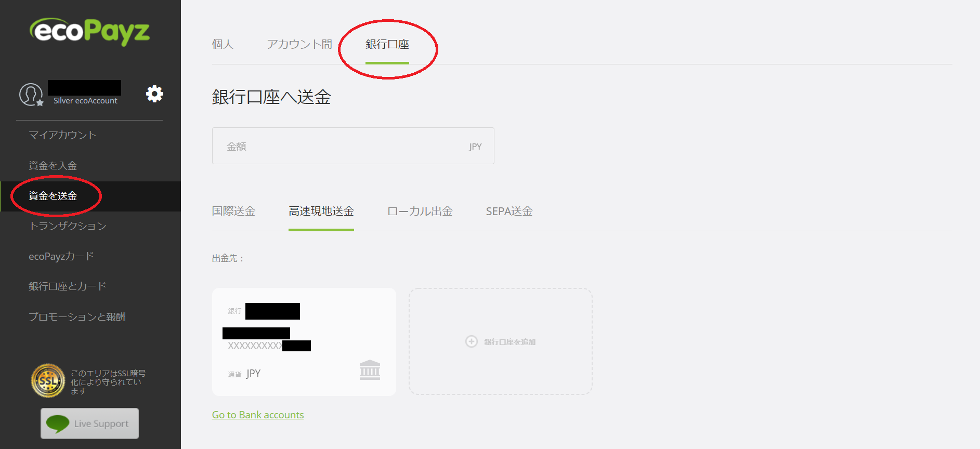Switch to the 個人 tab

click(223, 44)
